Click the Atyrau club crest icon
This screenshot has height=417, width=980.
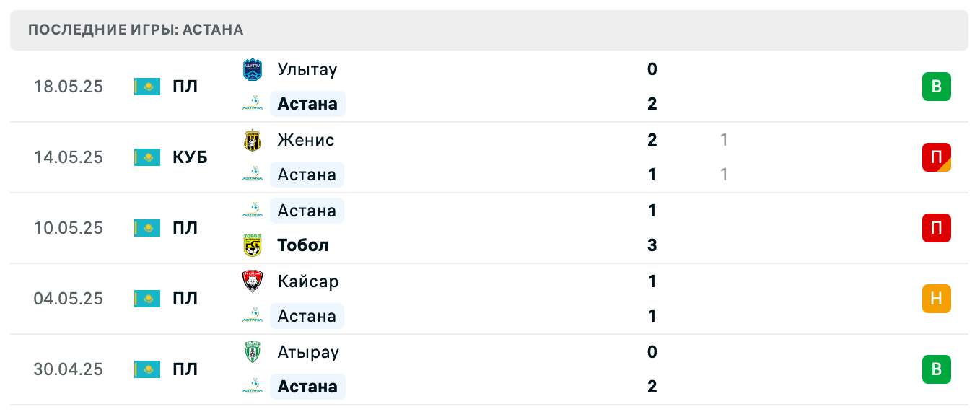click(252, 352)
